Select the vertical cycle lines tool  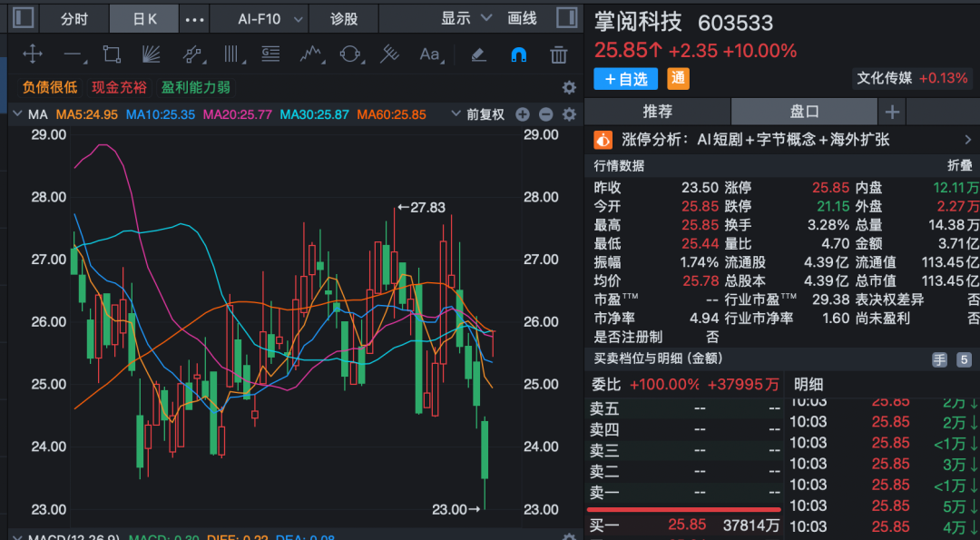[233, 54]
